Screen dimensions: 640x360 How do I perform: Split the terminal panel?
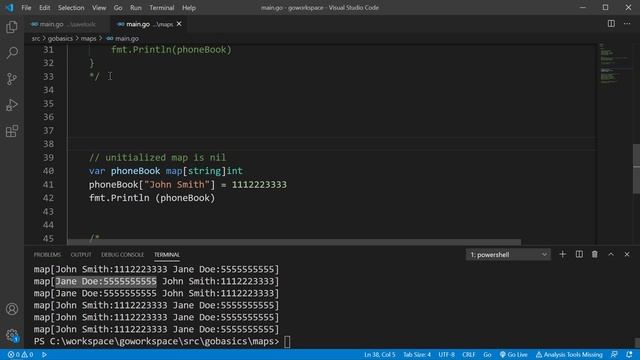click(579, 254)
